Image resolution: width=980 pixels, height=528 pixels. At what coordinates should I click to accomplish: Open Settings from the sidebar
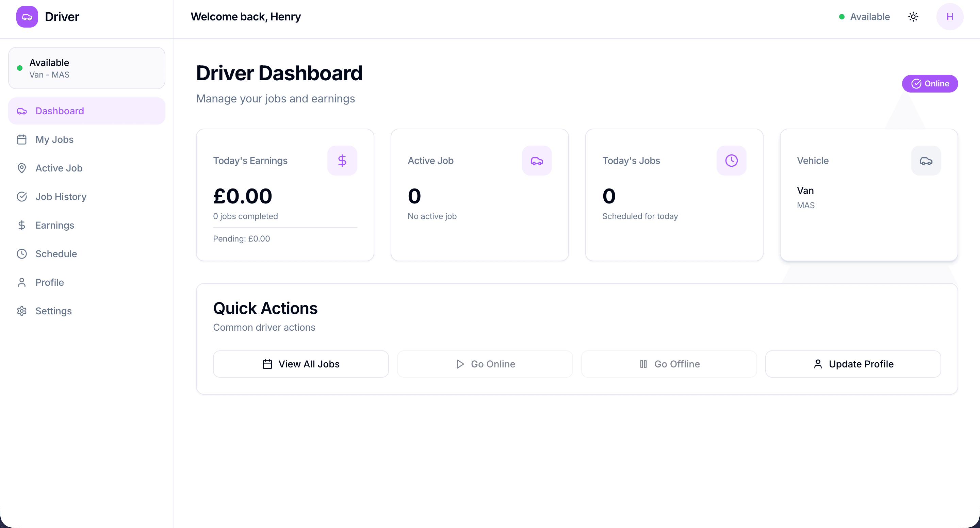click(x=53, y=311)
